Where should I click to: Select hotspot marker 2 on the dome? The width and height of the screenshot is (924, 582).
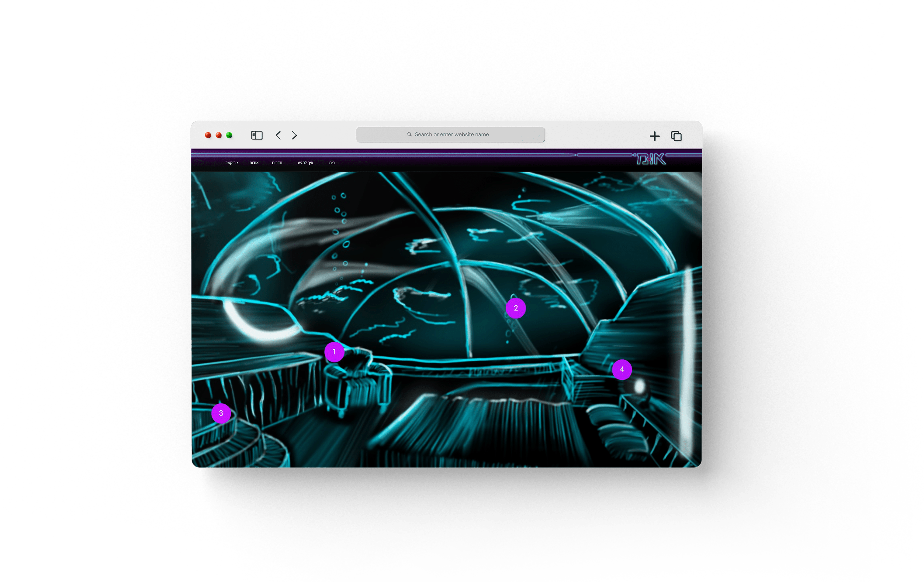(516, 308)
